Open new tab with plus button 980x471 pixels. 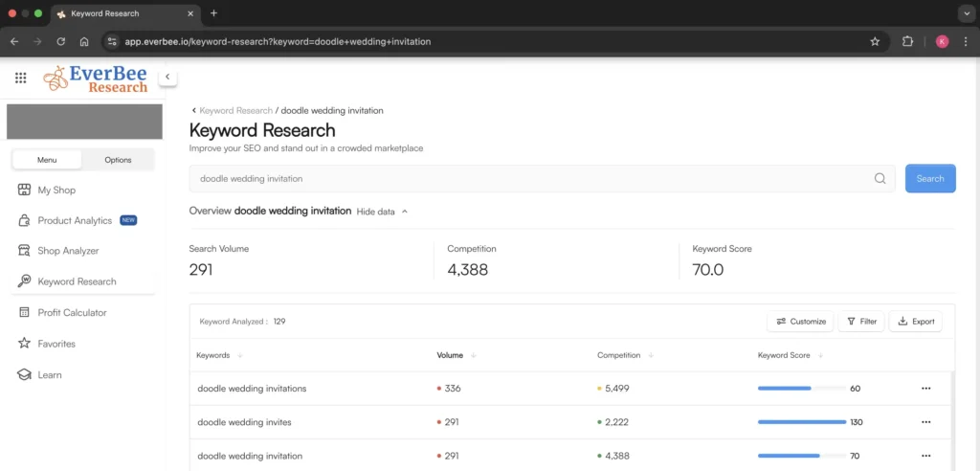tap(213, 13)
